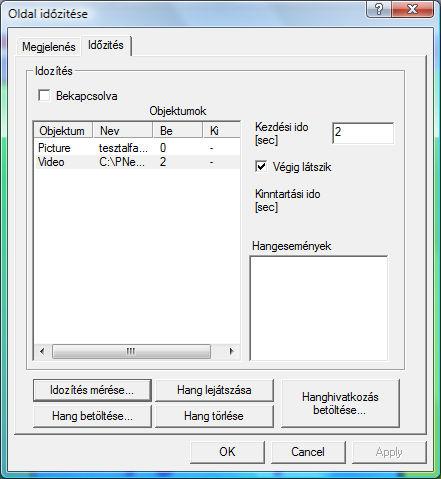Image resolution: width=441 pixels, height=479 pixels.
Task: Click the Hang lejátszása button
Action: click(214, 390)
